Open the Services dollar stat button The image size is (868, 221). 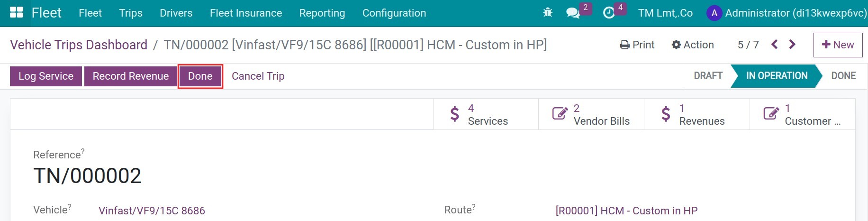click(486, 114)
